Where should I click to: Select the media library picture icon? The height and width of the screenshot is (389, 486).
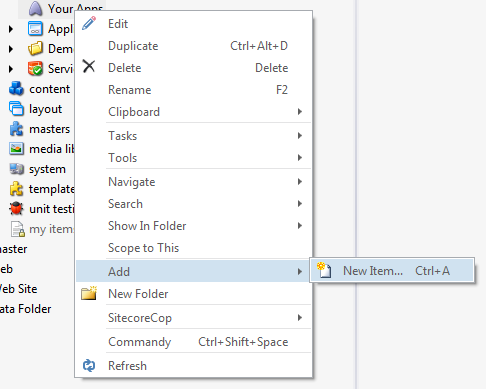(x=16, y=149)
